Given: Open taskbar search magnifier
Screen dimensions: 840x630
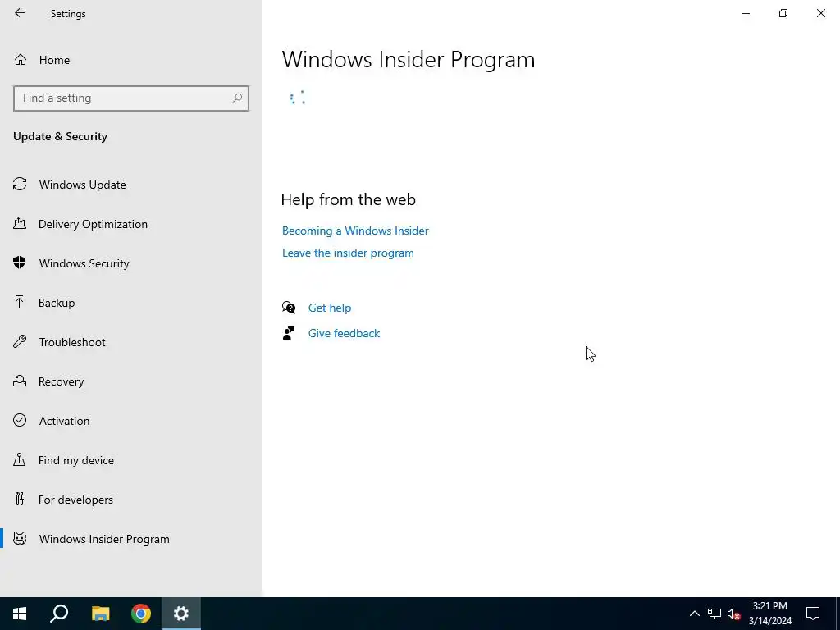Looking at the screenshot, I should pos(59,614).
